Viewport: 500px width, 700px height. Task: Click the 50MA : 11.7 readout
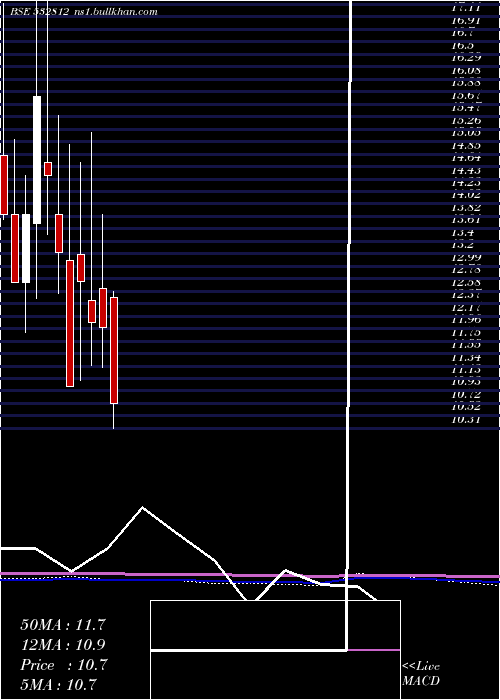(x=63, y=625)
